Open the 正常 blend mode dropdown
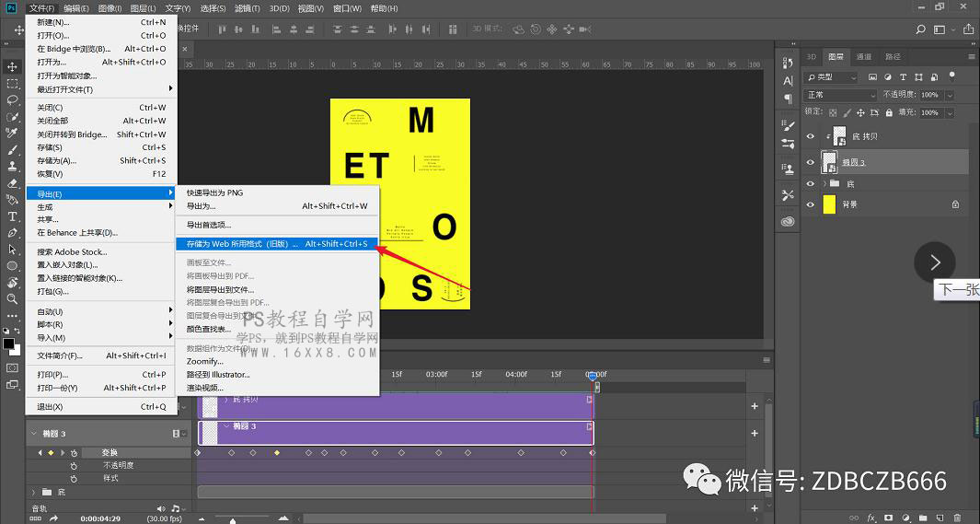Image resolution: width=980 pixels, height=524 pixels. pos(840,95)
